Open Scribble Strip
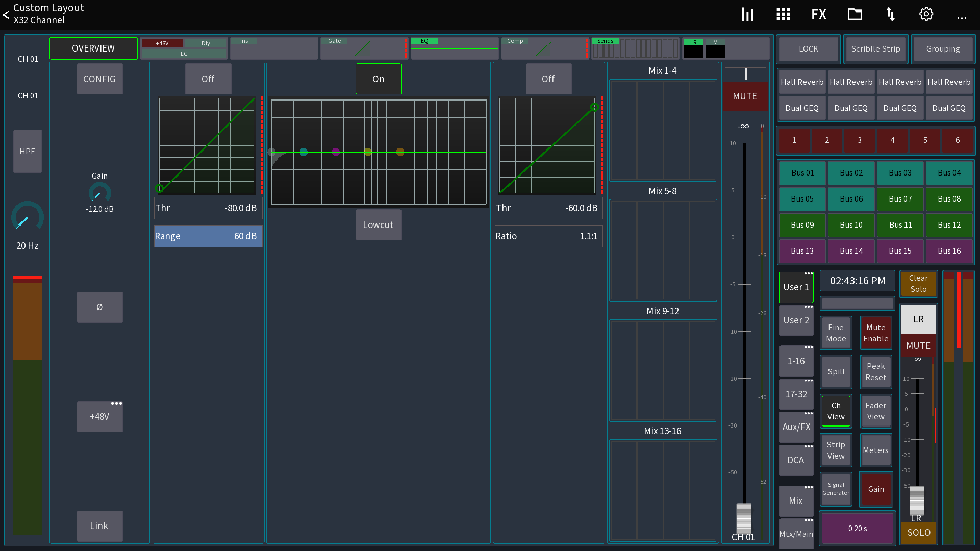 point(876,49)
